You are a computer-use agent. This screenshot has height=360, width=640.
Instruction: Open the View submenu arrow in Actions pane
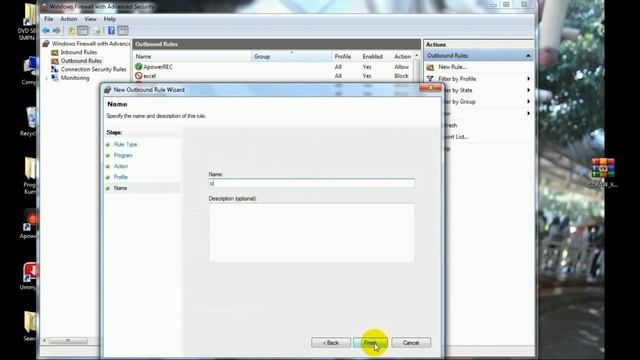pyautogui.click(x=529, y=113)
